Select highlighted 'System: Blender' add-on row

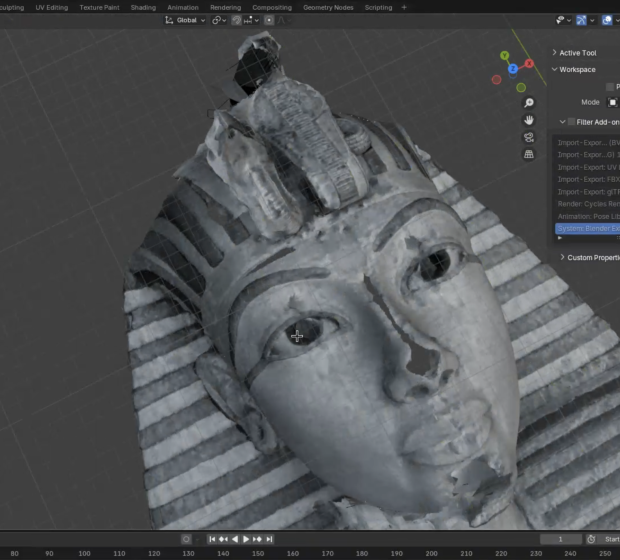[587, 229]
